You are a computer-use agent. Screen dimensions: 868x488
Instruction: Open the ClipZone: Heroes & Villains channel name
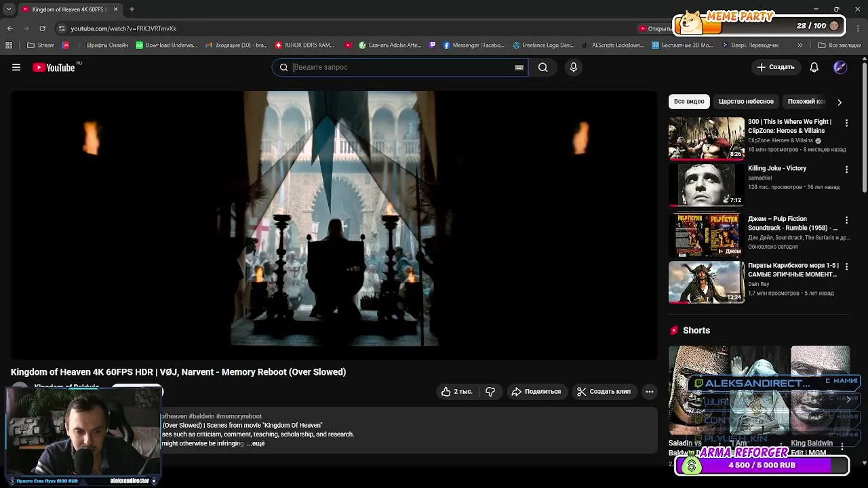[x=781, y=140]
